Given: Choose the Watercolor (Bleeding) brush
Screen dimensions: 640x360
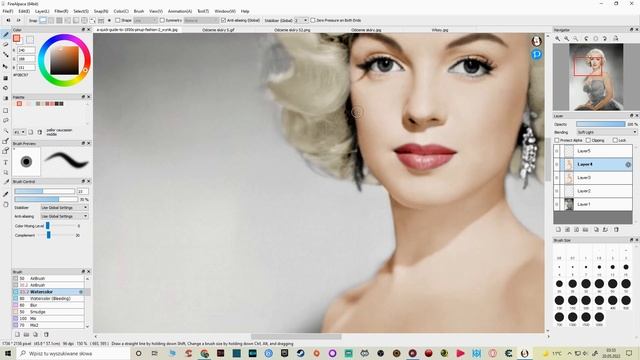Looking at the screenshot, I should [x=49, y=298].
